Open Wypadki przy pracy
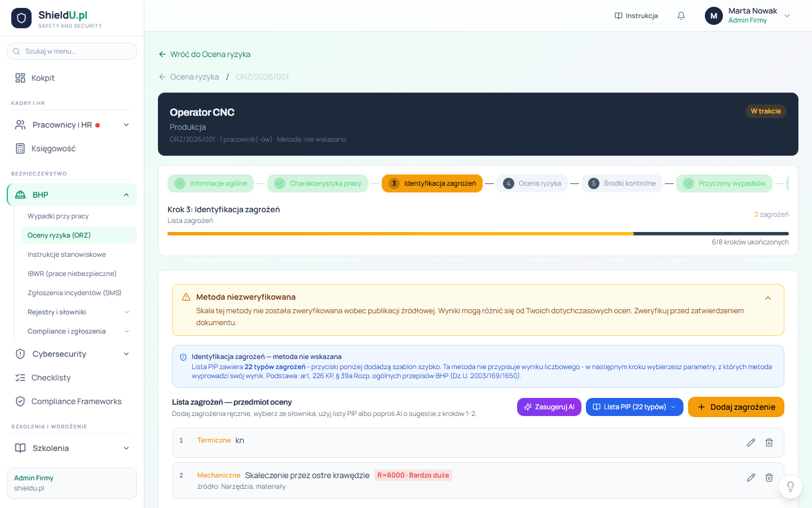The width and height of the screenshot is (812, 508). pyautogui.click(x=78, y=216)
